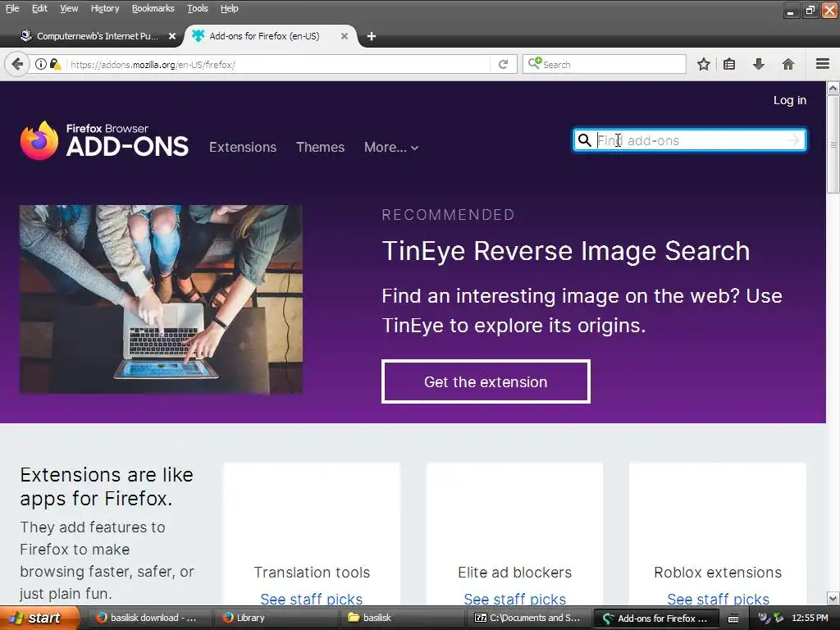Switch to Computernewb's Internet Pub tab
Viewport: 840px width, 630px height.
pos(97,36)
